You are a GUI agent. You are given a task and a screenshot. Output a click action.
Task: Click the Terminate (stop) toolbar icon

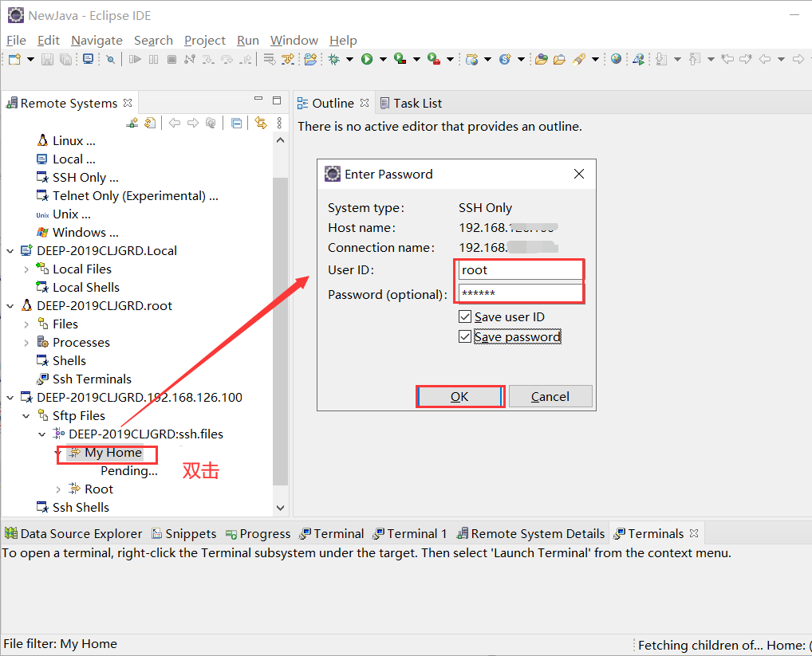[x=172, y=60]
